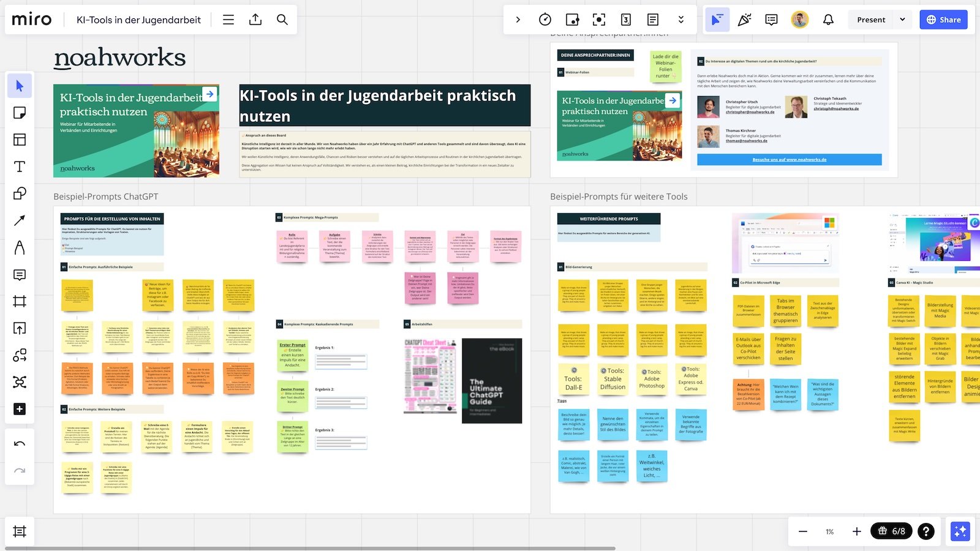The image size is (980, 551).
Task: Expand the collapsed apps toolbar arrow
Action: click(518, 20)
